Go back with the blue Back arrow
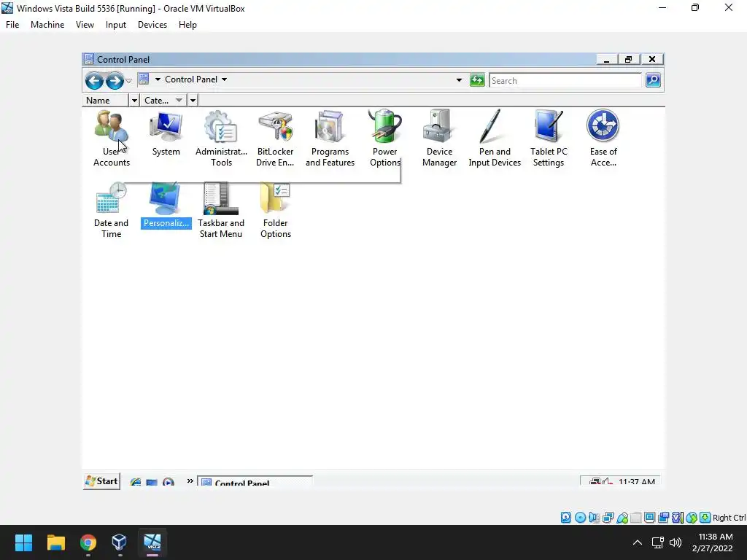 [94, 80]
